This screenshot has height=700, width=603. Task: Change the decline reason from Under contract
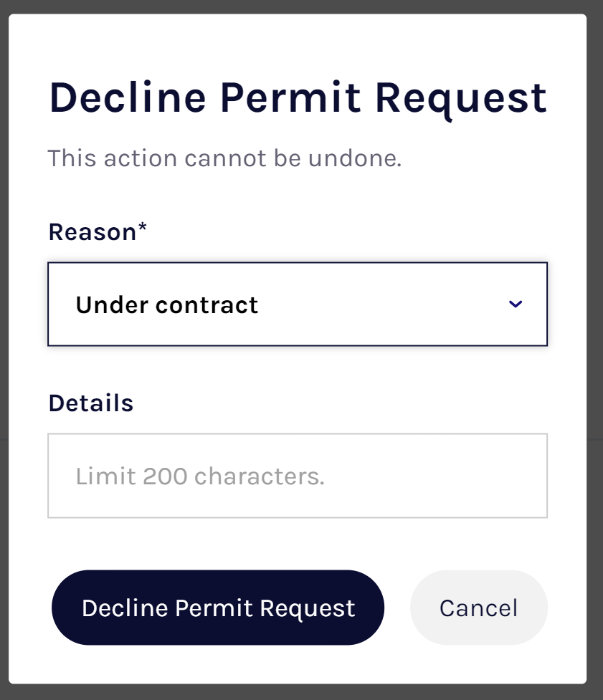coord(297,305)
